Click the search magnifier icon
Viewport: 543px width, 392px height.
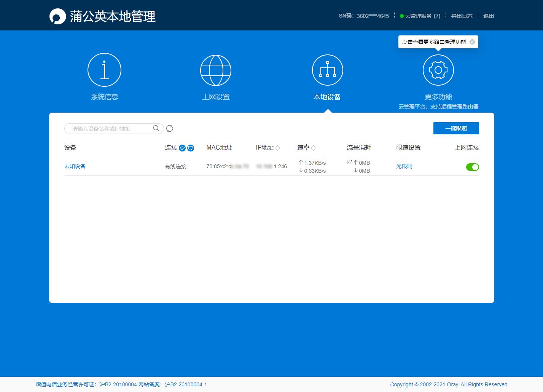coord(156,128)
